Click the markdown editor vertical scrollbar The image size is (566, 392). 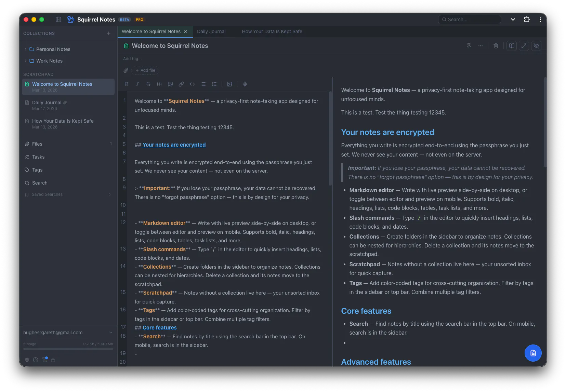pyautogui.click(x=330, y=138)
